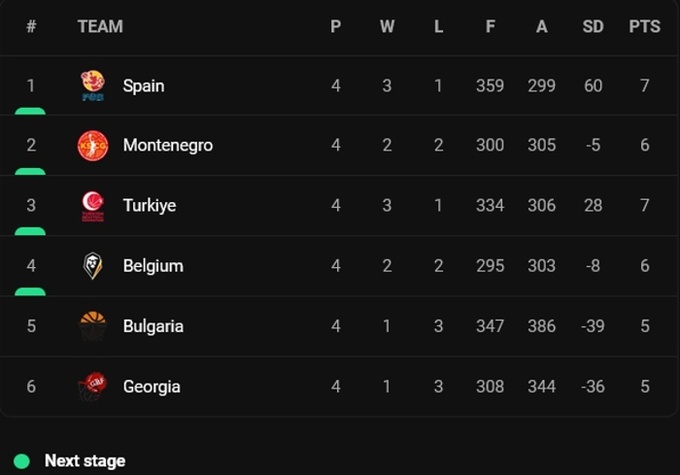
Task: Go to Belgium's team page
Action: 152,266
